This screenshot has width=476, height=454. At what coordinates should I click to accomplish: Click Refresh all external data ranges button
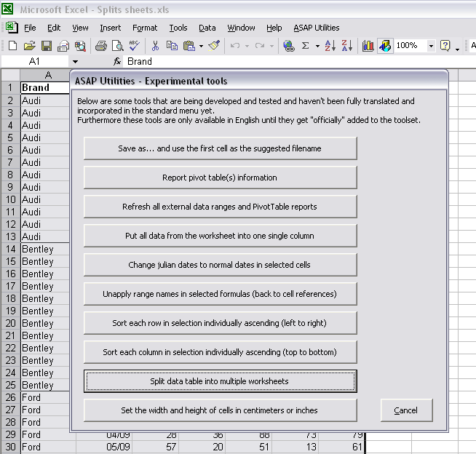click(221, 207)
